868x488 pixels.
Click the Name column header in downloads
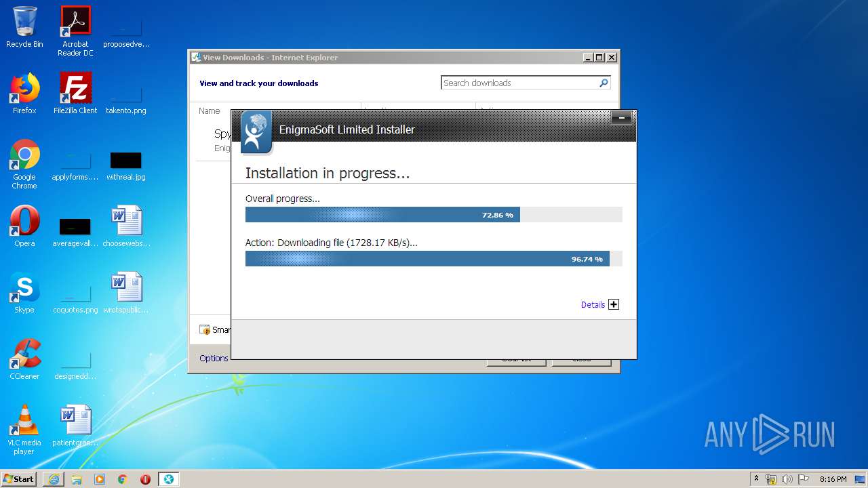(210, 110)
